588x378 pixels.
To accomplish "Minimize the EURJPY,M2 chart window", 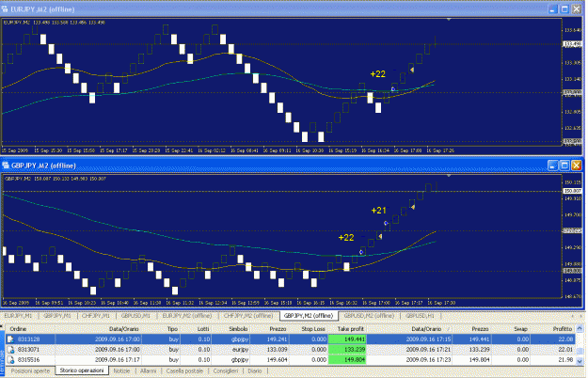I will tap(553, 9).
